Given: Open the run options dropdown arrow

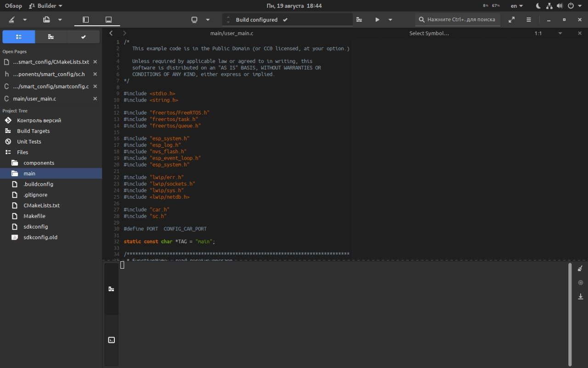Looking at the screenshot, I should click(390, 20).
